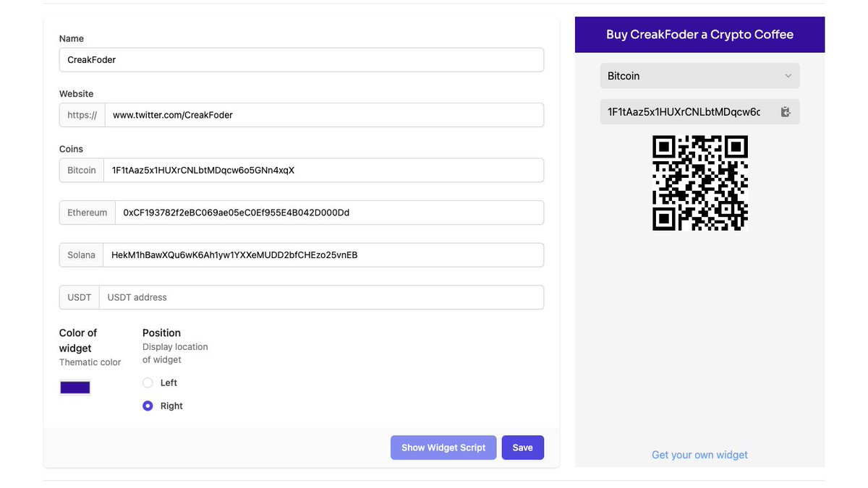Click the Website field label

(76, 94)
